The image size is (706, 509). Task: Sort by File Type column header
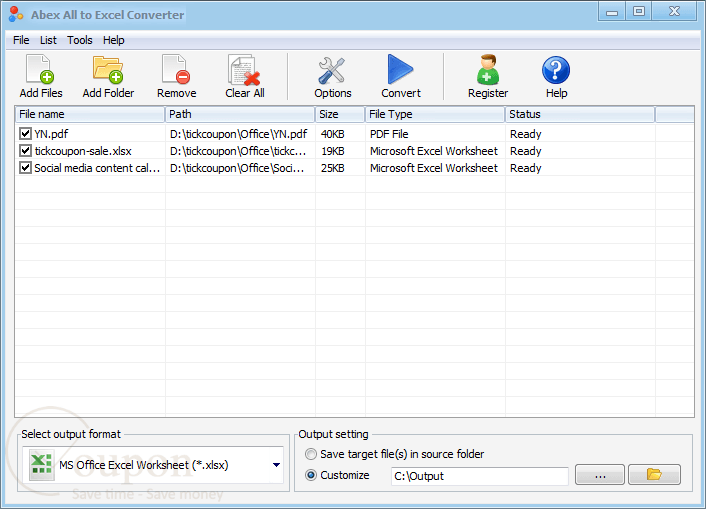coord(435,114)
